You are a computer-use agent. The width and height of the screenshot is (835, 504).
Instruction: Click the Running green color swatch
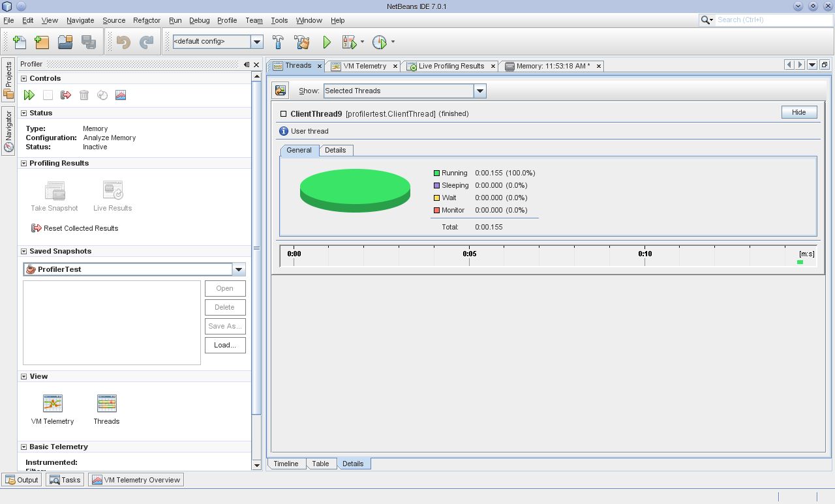click(x=436, y=173)
